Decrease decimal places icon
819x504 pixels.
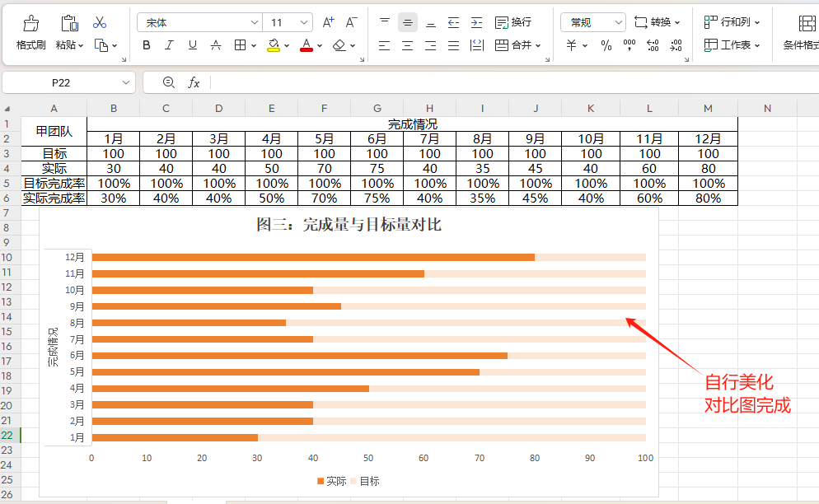[676, 45]
